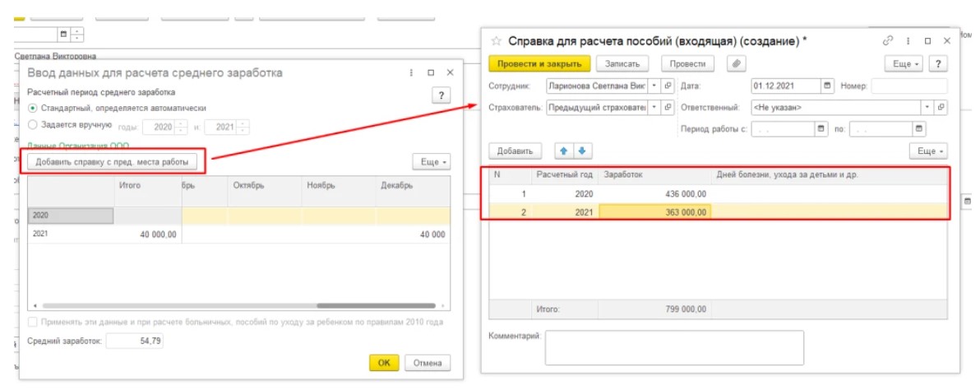Click the get-link chain icon in the title bar
The image size is (980, 390).
pyautogui.click(x=887, y=40)
